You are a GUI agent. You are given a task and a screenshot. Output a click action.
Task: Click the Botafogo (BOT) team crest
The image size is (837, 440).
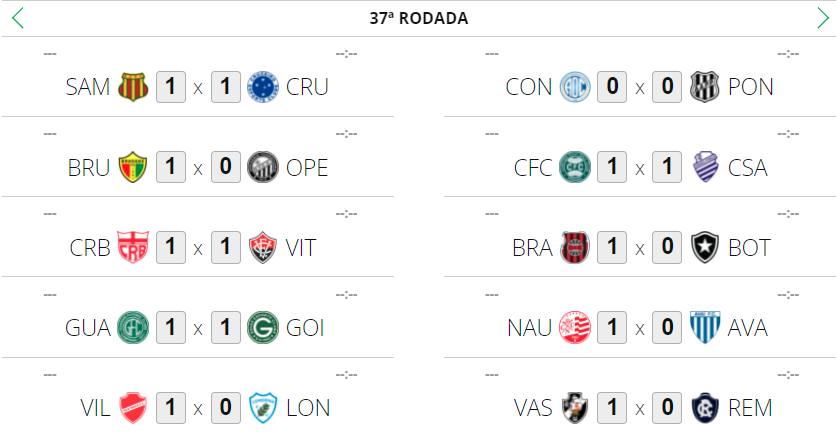point(705,247)
